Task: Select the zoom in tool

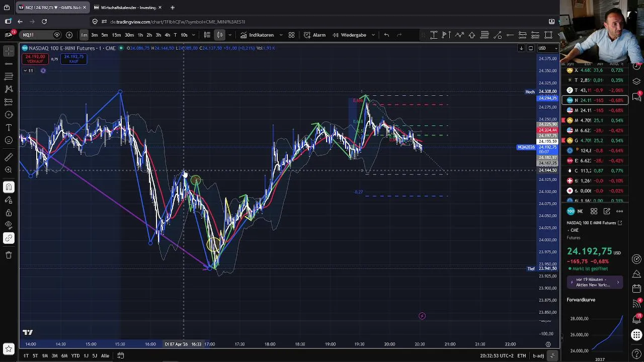Action: pyautogui.click(x=9, y=170)
